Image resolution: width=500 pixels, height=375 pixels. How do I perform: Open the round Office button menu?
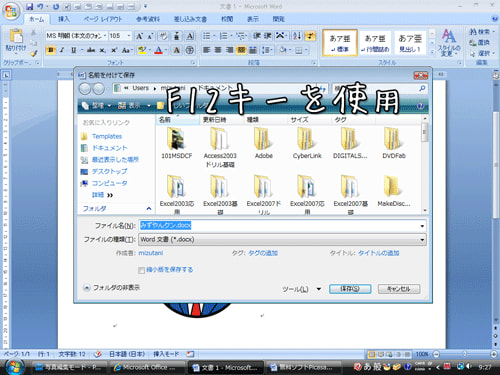[x=11, y=11]
